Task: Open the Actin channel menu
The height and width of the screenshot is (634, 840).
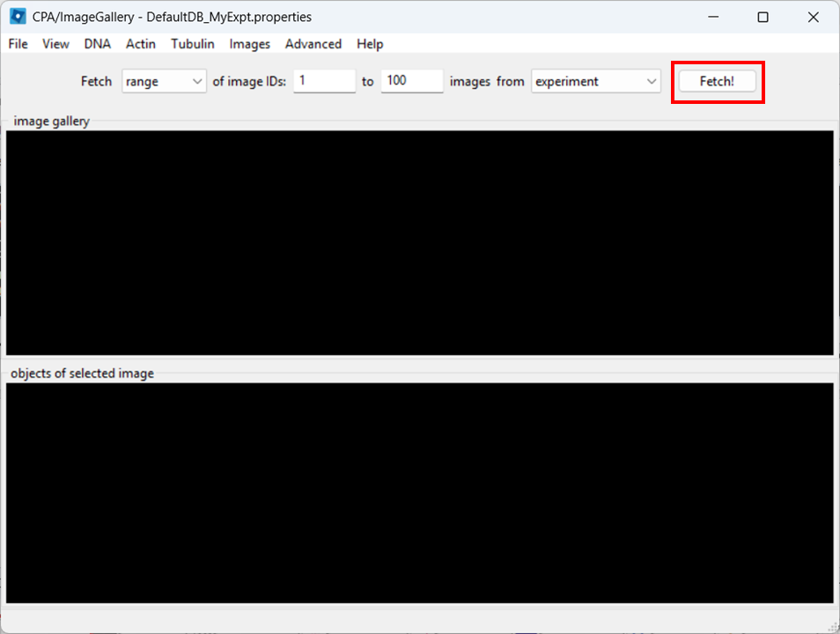Action: click(140, 43)
